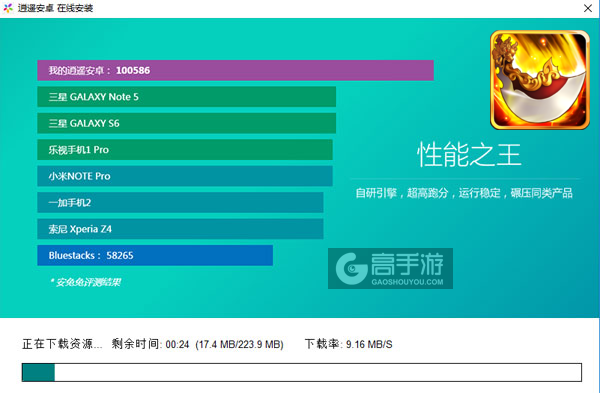Image resolution: width=600 pixels, height=393 pixels.
Task: Click the 逍遥安卓 logo icon in the title bar
Action: (8, 8)
